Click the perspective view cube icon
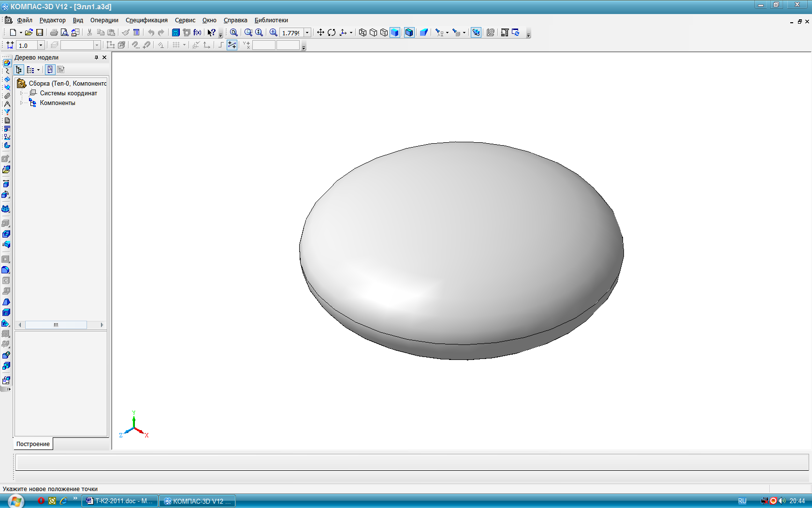 (x=424, y=32)
